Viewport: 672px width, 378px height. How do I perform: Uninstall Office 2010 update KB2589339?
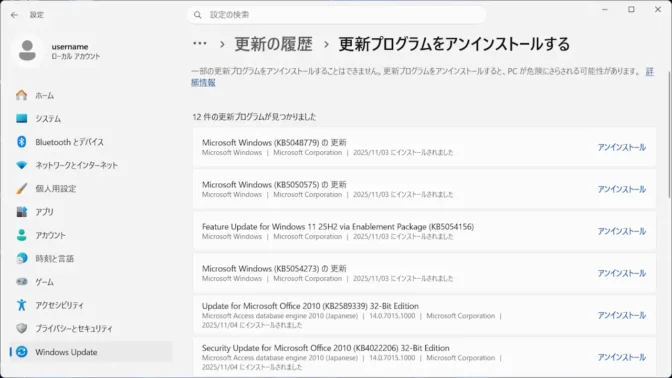tap(621, 315)
